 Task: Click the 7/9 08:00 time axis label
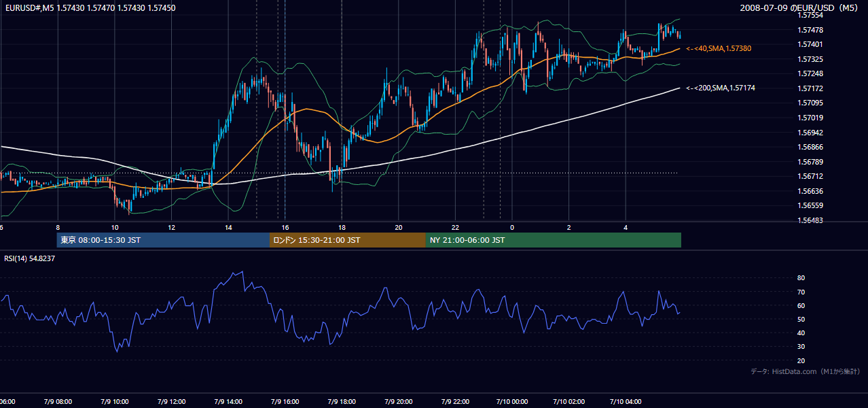click(x=58, y=401)
